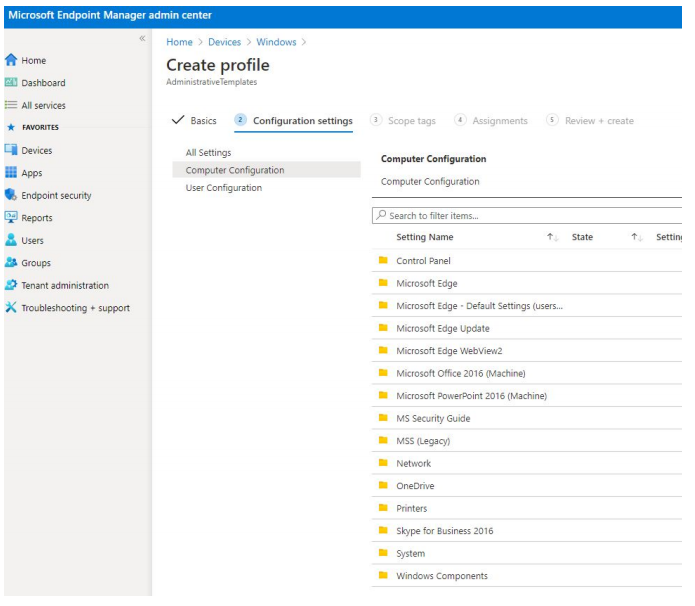The height and width of the screenshot is (606, 695).
Task: Open the Assignments step tab
Action: (x=491, y=121)
